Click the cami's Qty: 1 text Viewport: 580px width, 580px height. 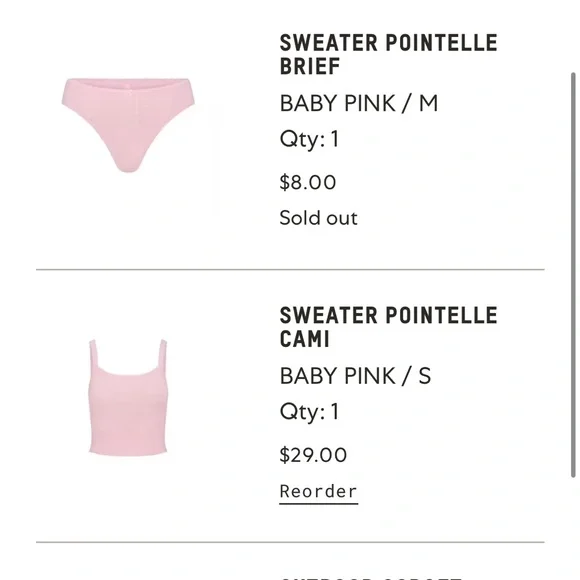pos(309,412)
